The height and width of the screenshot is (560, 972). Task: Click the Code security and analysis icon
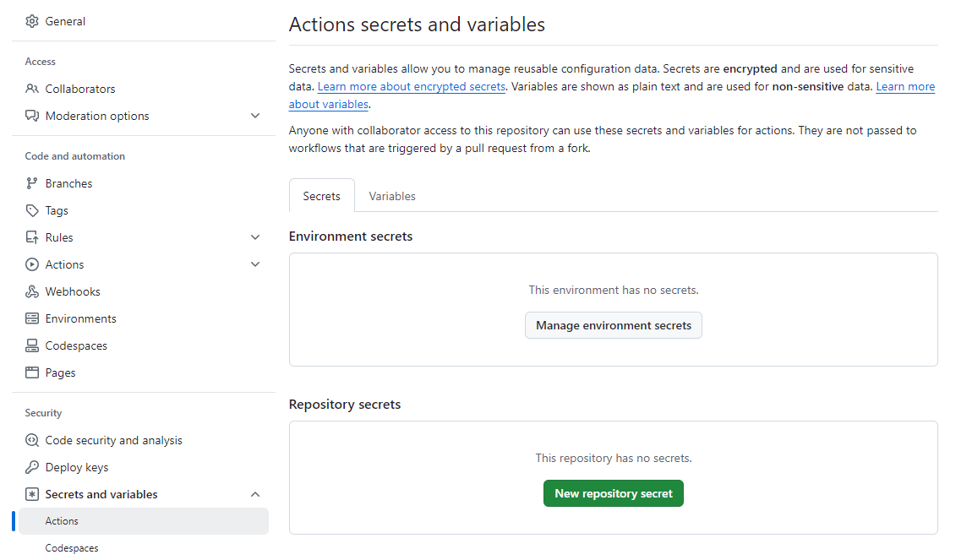tap(32, 440)
